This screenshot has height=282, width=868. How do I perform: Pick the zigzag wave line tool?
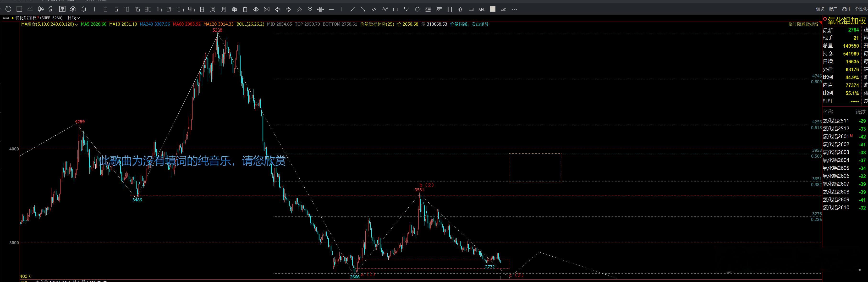tap(385, 9)
